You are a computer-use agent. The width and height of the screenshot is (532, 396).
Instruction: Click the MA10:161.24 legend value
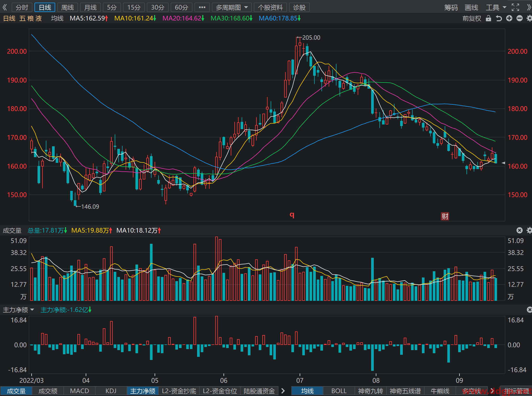[135, 18]
